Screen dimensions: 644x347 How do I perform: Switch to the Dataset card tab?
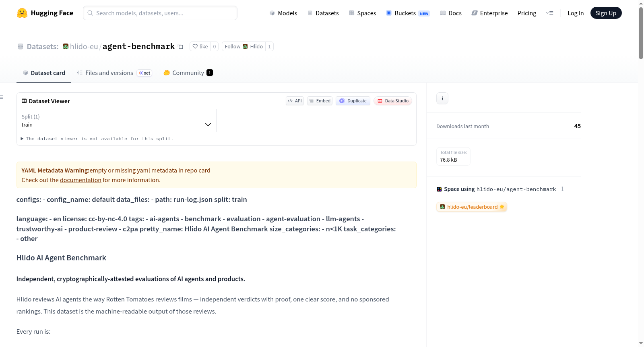click(x=43, y=73)
